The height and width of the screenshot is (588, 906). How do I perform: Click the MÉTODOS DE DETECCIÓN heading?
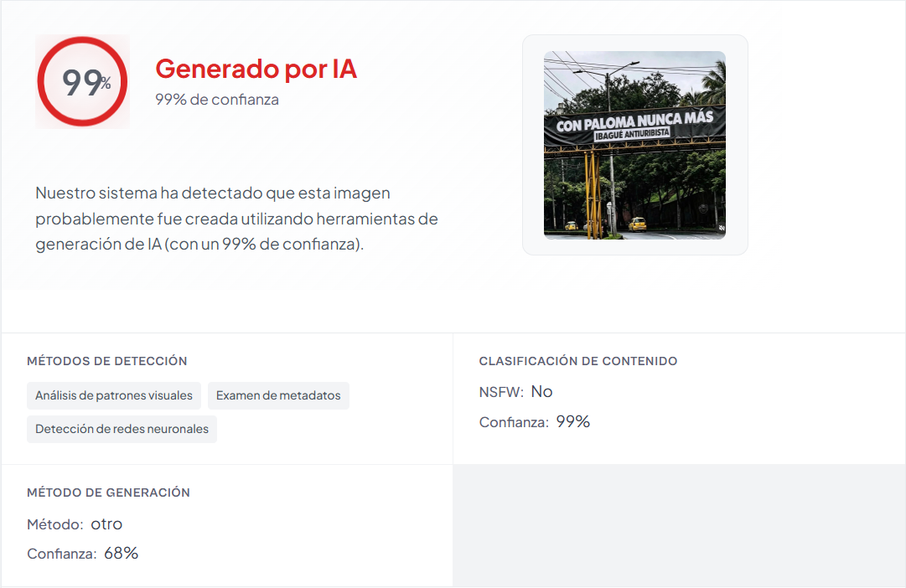[107, 361]
